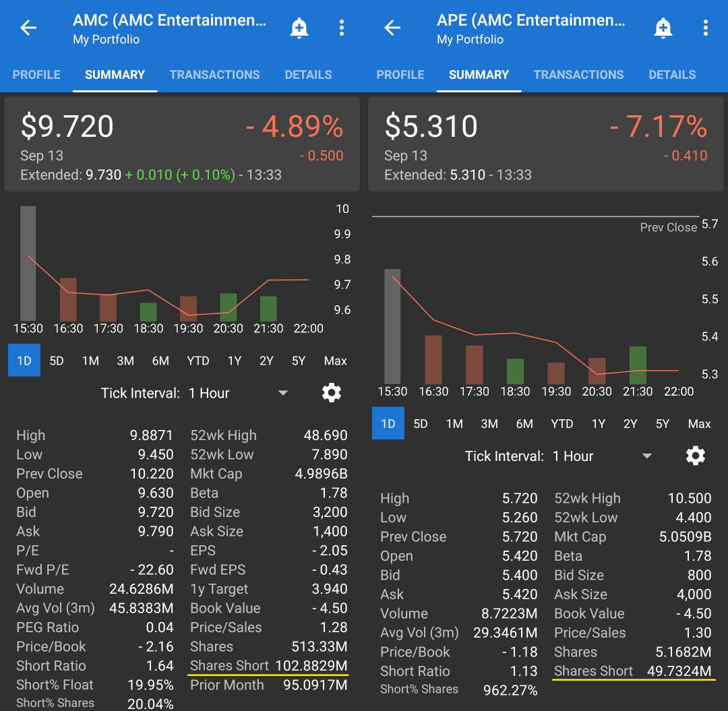Switch APE chart to YTD range
Screen dimensions: 728x711
(562, 424)
